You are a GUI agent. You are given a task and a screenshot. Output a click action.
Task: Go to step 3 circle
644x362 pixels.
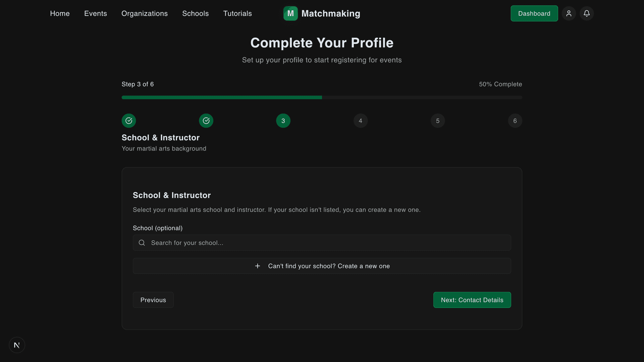tap(283, 121)
